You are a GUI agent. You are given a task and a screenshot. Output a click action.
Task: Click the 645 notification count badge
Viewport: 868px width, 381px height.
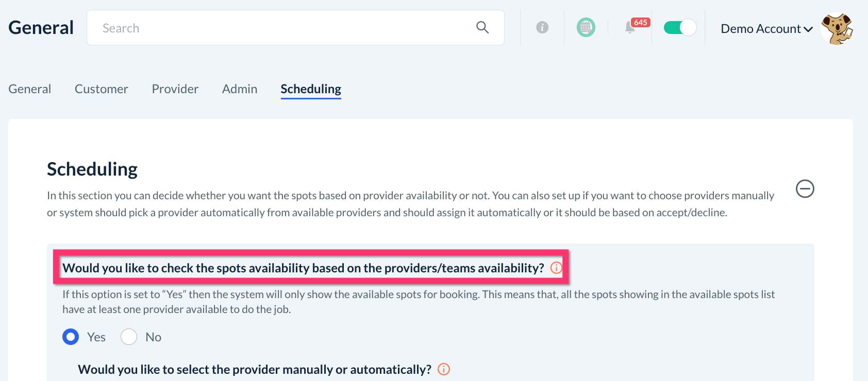tap(641, 23)
